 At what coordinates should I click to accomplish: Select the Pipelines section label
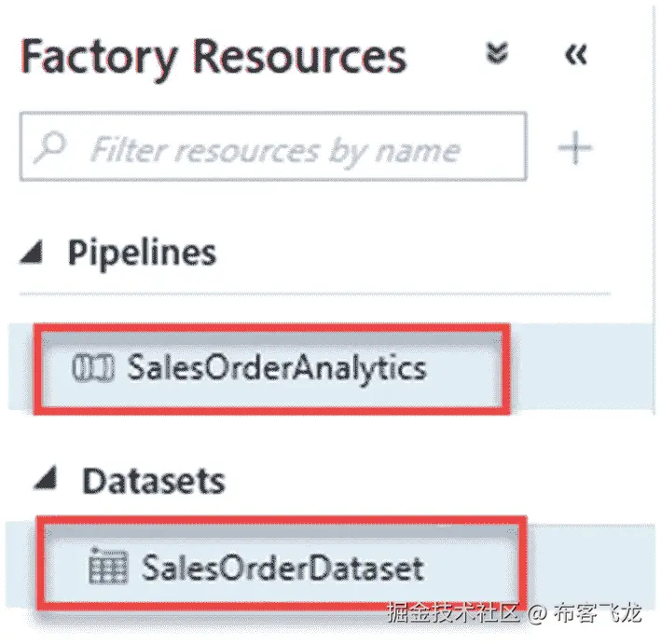pyautogui.click(x=143, y=253)
